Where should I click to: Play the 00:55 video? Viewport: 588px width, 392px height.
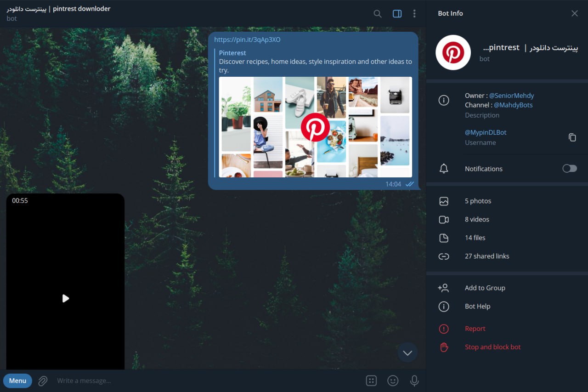(x=65, y=298)
